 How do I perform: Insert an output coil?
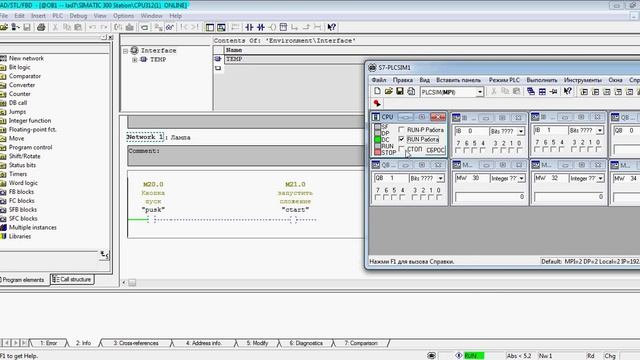(x=272, y=27)
